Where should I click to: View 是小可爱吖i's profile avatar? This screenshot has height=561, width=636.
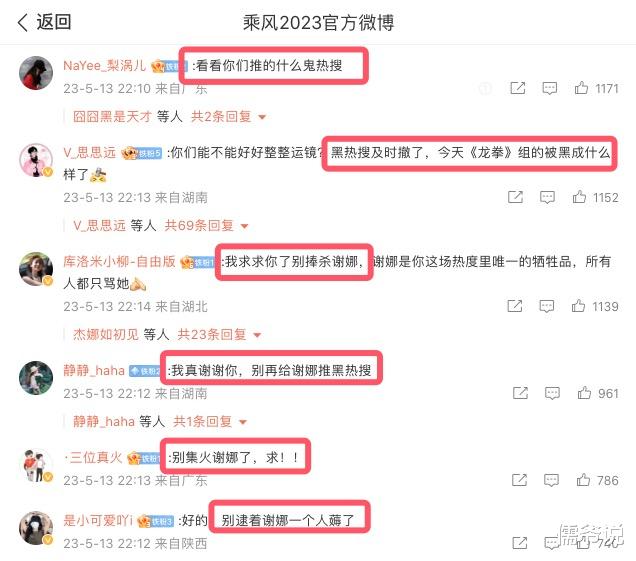(x=36, y=528)
